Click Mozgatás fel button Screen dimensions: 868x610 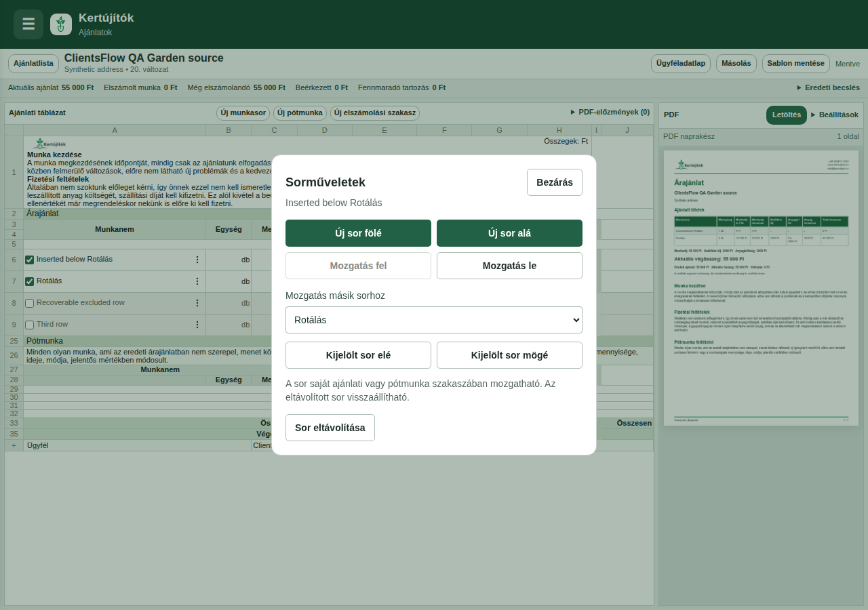(x=358, y=266)
